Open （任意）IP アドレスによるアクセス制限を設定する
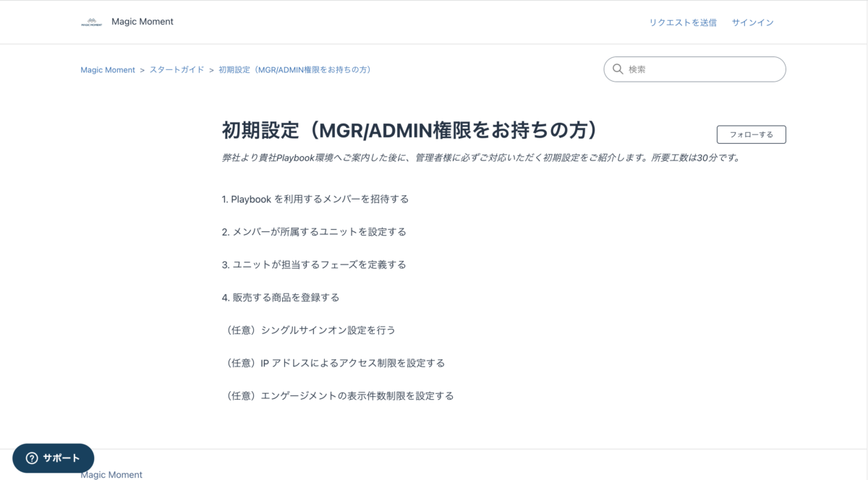The height and width of the screenshot is (480, 868). click(333, 363)
